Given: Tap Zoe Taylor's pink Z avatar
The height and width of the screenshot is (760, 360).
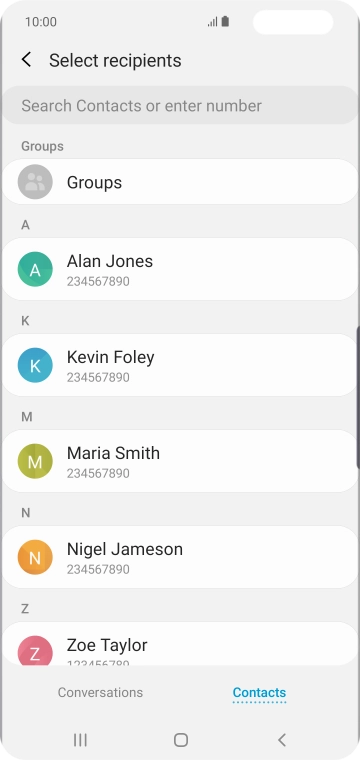Looking at the screenshot, I should click(x=35, y=650).
